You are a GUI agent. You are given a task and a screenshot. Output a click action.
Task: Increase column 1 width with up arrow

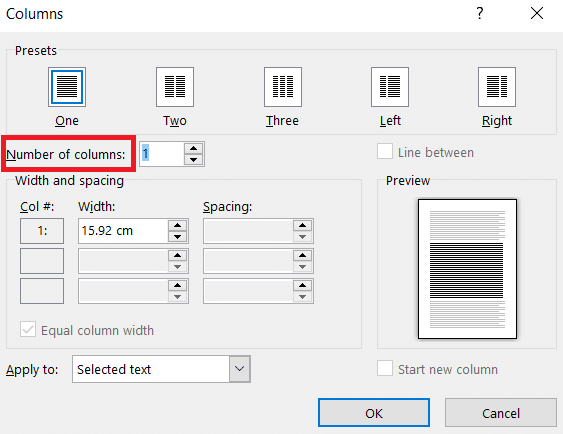point(177,225)
